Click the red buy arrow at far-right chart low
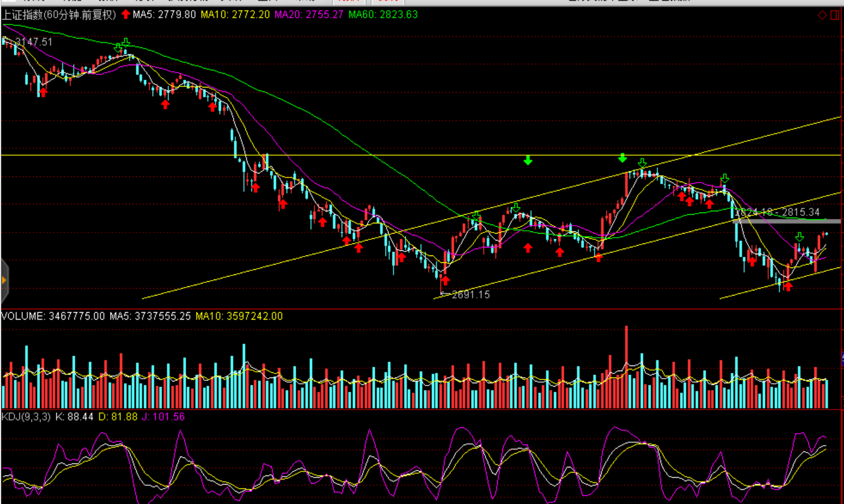This screenshot has width=844, height=504. coord(788,286)
